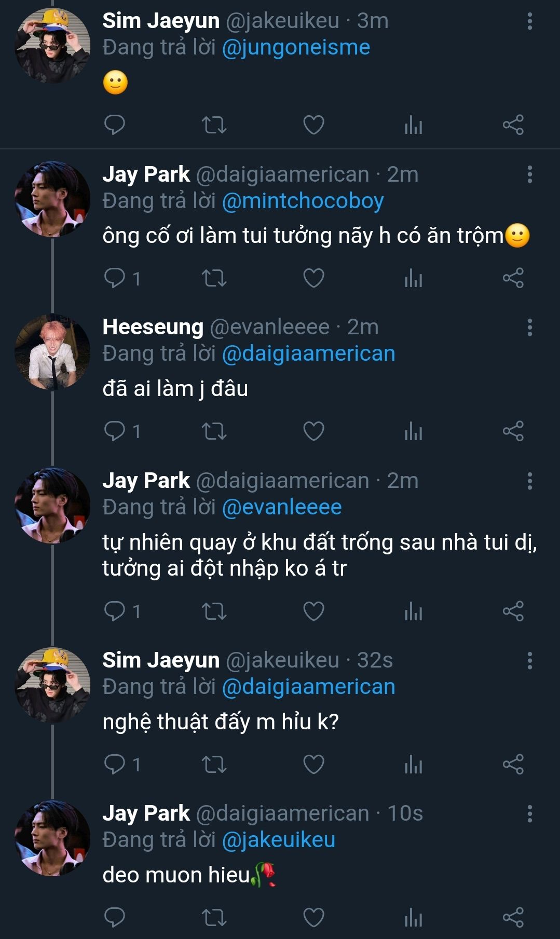The image size is (560, 939).
Task: Like Sim Jaeyun's smiley emoji reply
Action: tap(313, 125)
